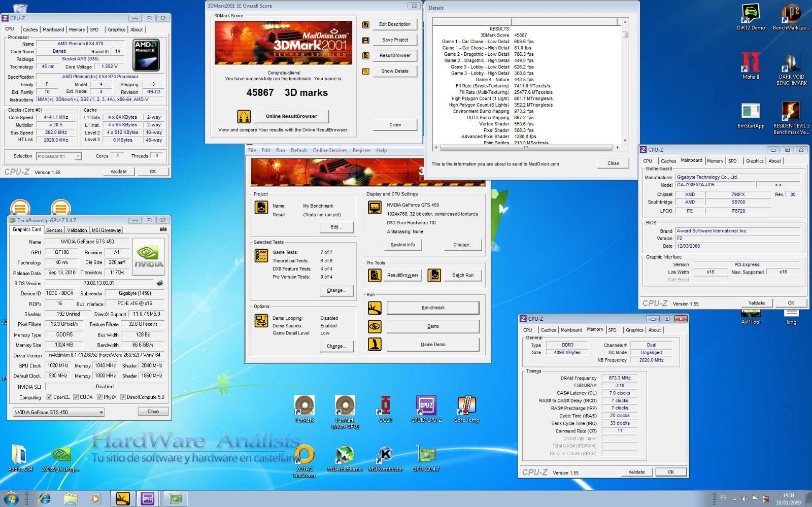Click the "45867" score in the Details list
This screenshot has width=812, height=507.
click(x=521, y=36)
